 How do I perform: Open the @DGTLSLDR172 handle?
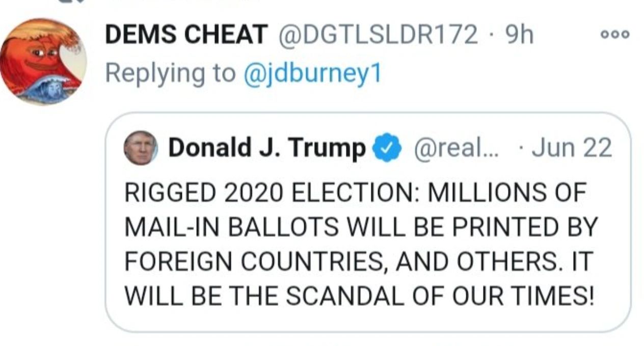377,35
